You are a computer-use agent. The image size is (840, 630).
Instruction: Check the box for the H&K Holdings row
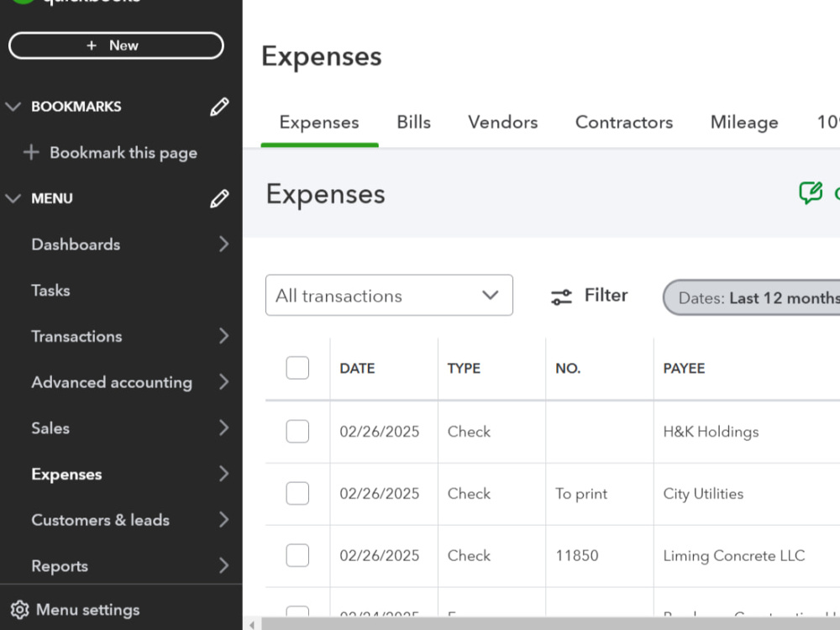click(x=297, y=431)
